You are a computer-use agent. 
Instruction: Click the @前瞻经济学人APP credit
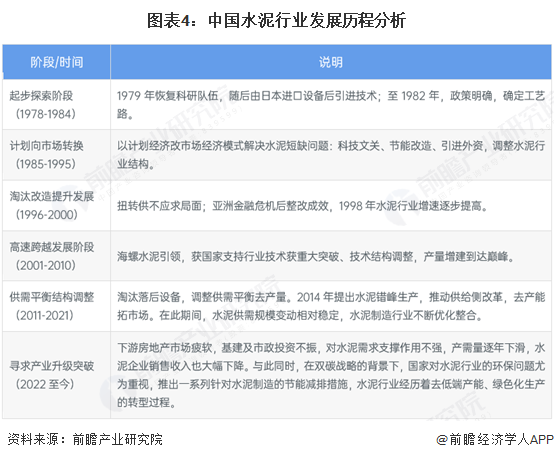pos(494,439)
